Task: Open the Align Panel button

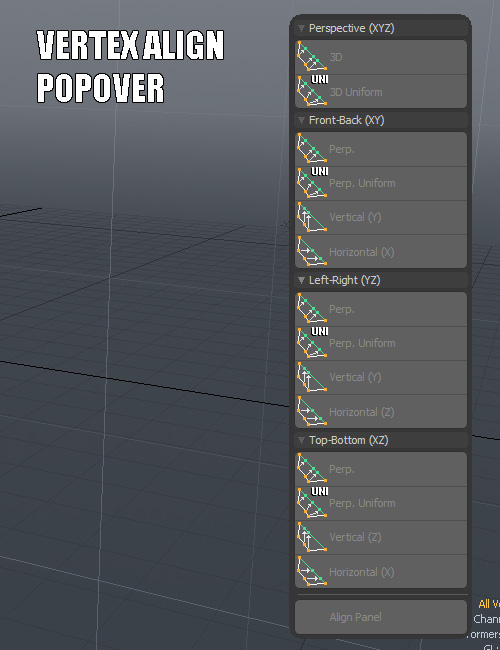Action: tap(381, 617)
